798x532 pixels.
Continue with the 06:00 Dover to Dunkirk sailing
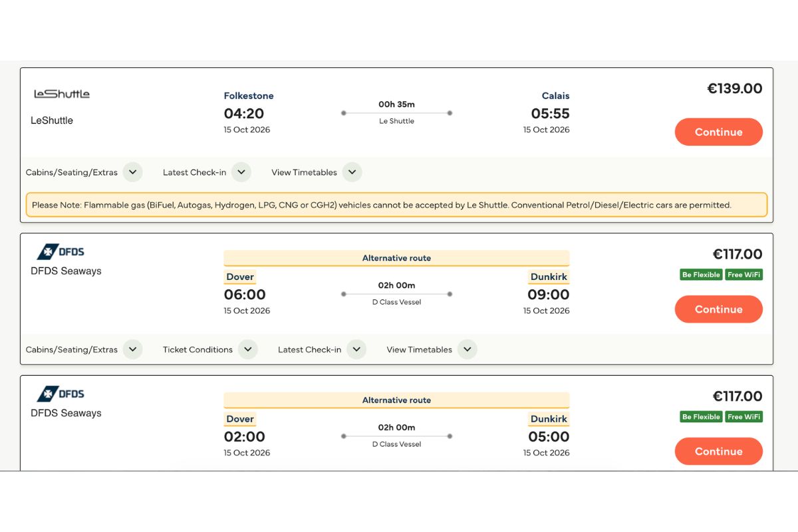[718, 309]
